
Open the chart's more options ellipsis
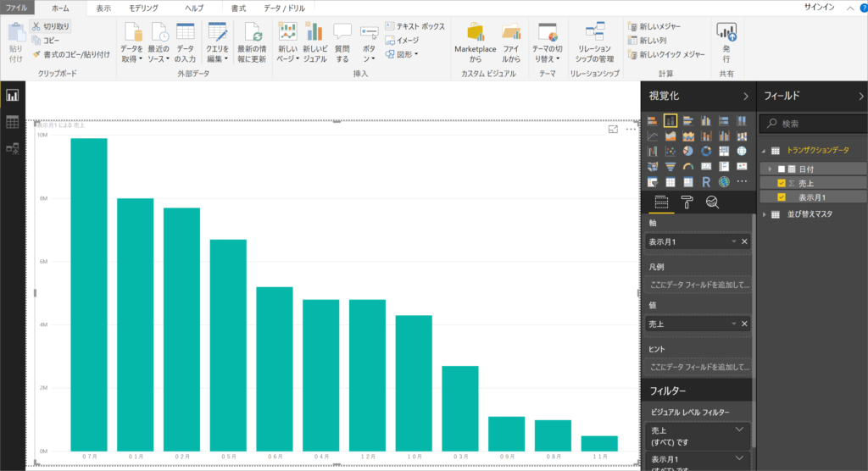click(x=631, y=129)
